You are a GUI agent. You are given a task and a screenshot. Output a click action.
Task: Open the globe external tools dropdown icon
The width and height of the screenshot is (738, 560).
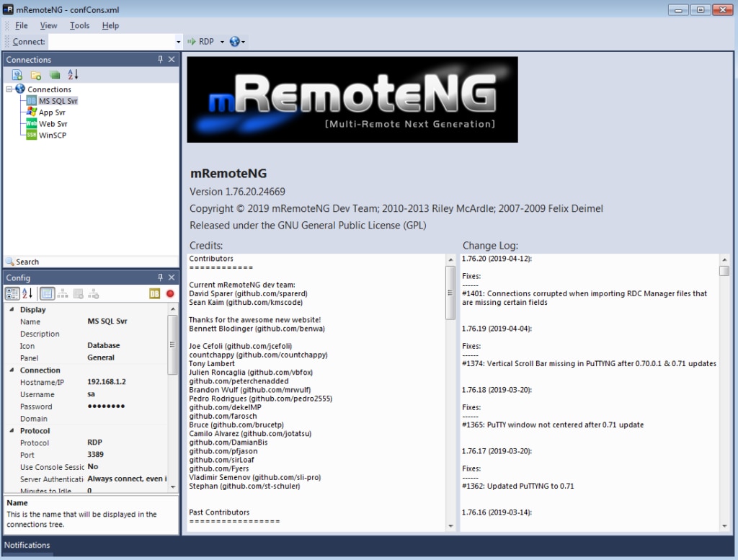click(x=236, y=41)
